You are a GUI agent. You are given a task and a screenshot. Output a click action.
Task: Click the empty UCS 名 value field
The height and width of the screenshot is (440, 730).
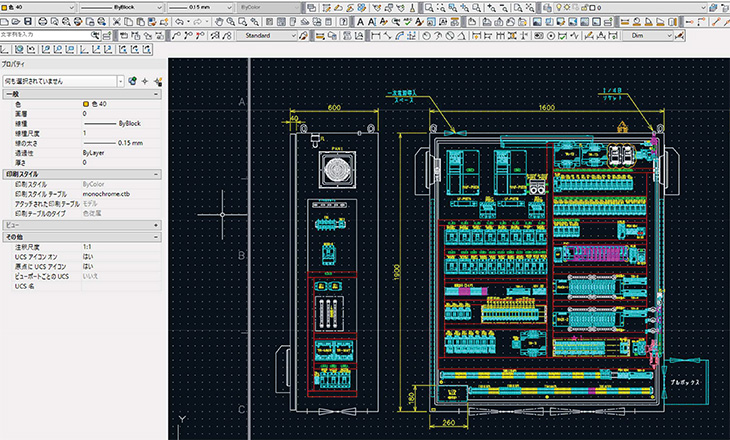pos(121,286)
